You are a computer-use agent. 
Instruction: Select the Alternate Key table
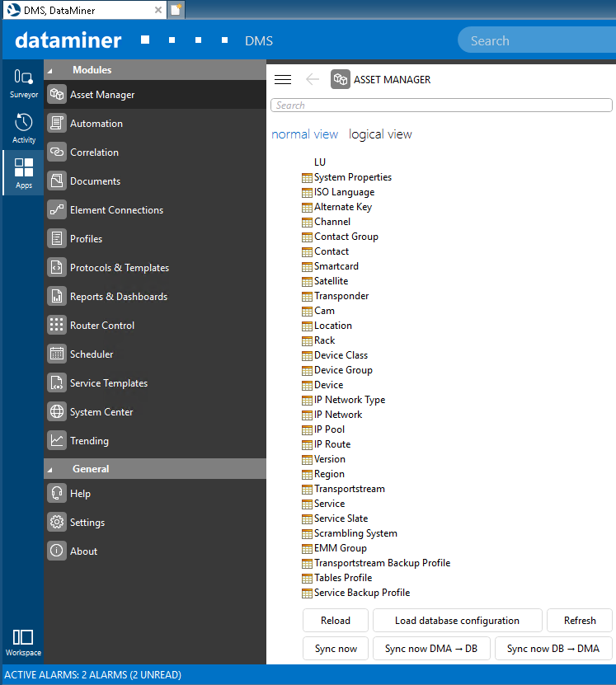343,207
